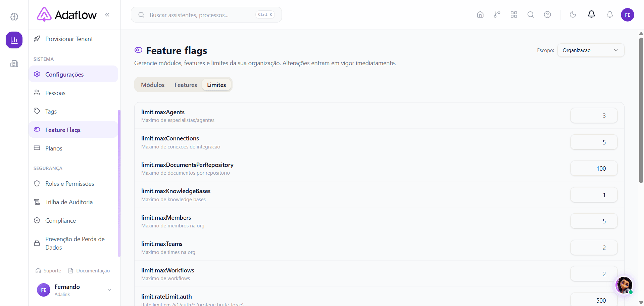
Task: Switch to the Features tab
Action: 186,85
